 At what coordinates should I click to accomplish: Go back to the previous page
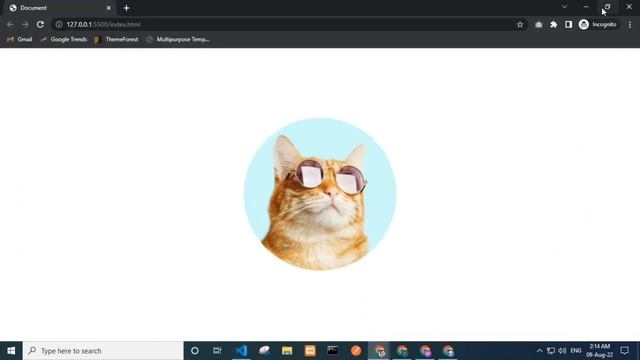click(10, 24)
